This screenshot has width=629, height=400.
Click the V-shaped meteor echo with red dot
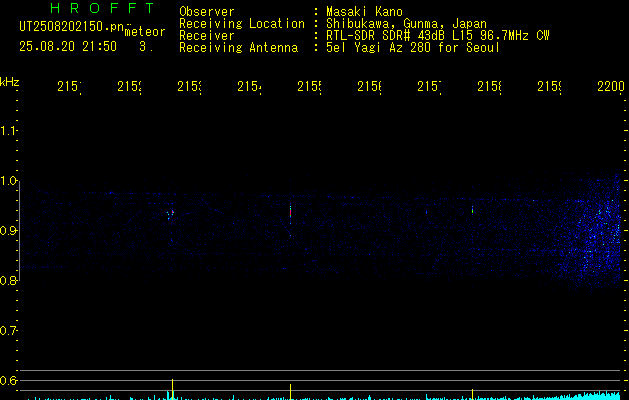pyautogui.click(x=170, y=214)
